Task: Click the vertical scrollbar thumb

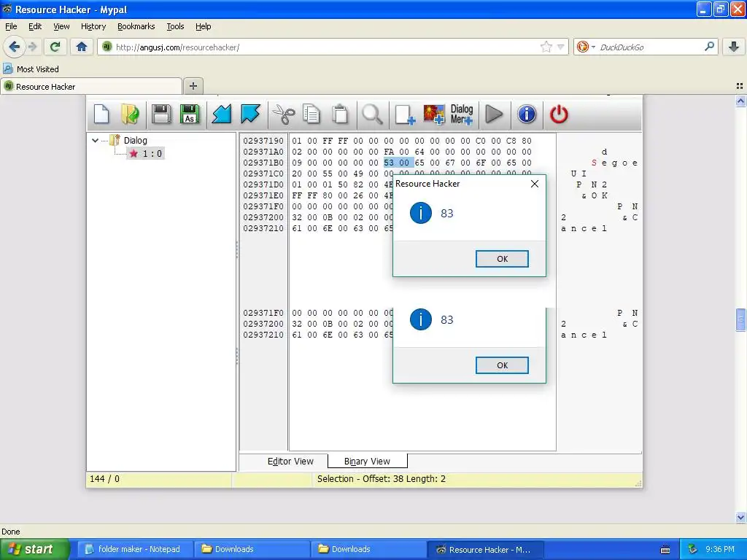Action: pos(740,319)
